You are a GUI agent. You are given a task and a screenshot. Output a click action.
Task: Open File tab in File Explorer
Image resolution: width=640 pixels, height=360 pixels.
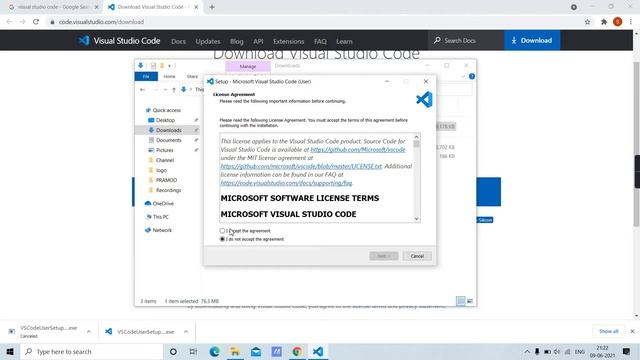click(146, 76)
